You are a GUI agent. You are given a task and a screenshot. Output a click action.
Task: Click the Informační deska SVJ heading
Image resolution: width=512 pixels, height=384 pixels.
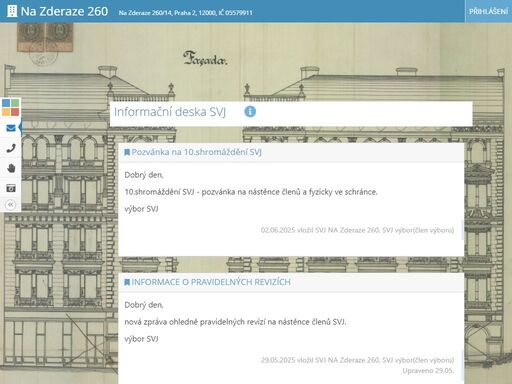[x=170, y=112]
